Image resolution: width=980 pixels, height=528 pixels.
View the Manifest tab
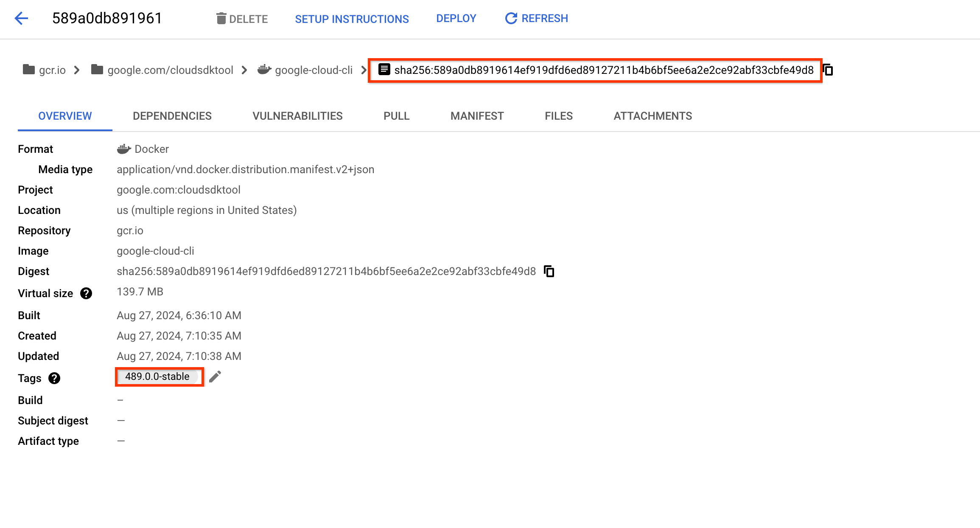pos(477,116)
